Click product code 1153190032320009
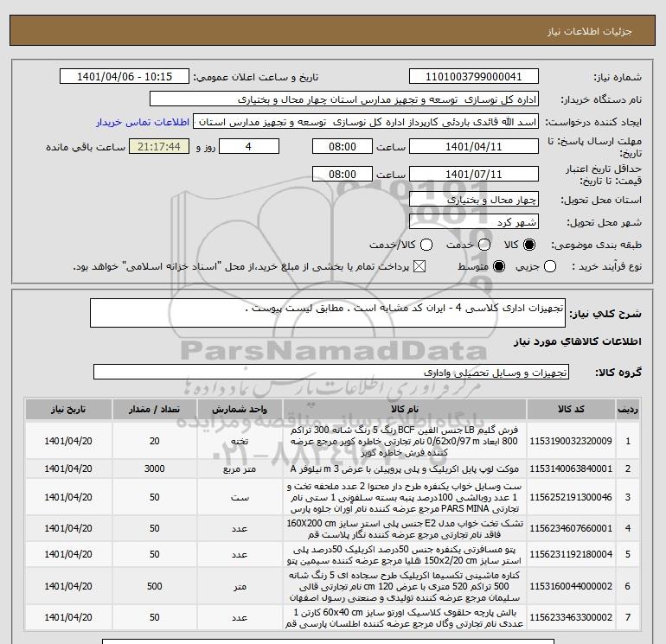The height and width of the screenshot is (644, 666). click(571, 441)
